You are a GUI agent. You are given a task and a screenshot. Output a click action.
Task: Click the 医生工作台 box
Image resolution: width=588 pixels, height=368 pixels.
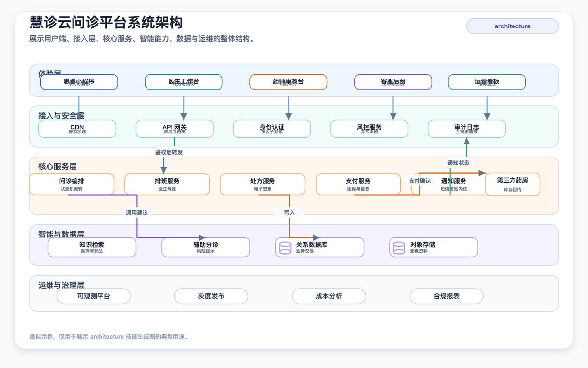tap(184, 82)
